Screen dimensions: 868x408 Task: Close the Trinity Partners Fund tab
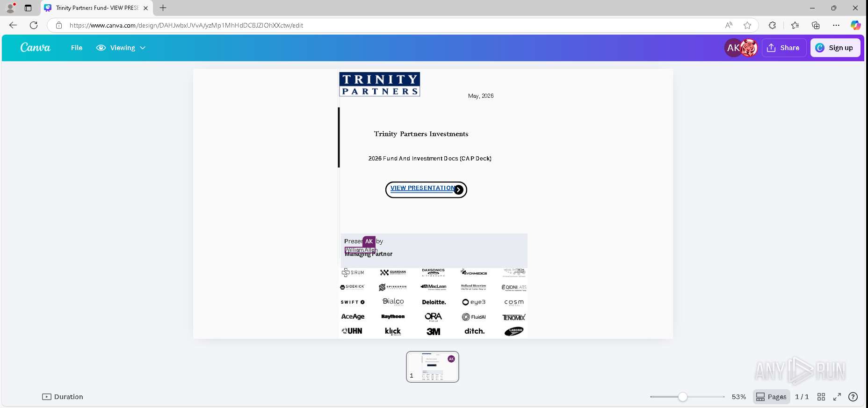coord(145,8)
